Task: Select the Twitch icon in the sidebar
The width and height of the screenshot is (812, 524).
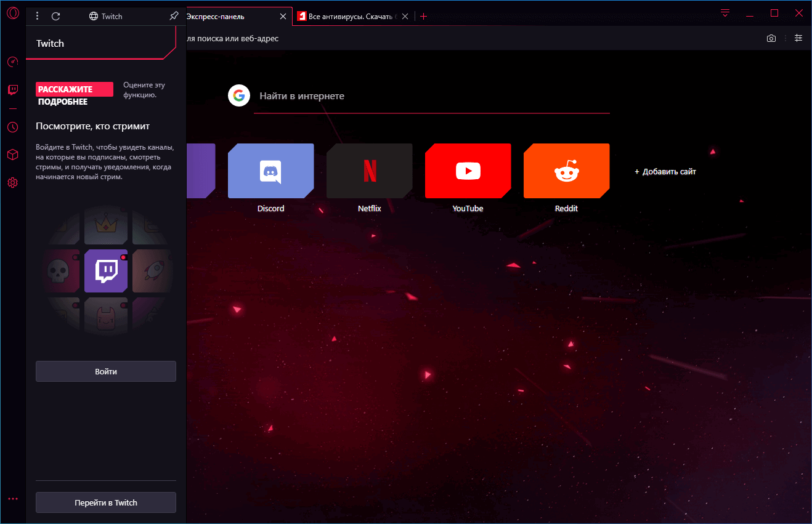Action: click(13, 89)
